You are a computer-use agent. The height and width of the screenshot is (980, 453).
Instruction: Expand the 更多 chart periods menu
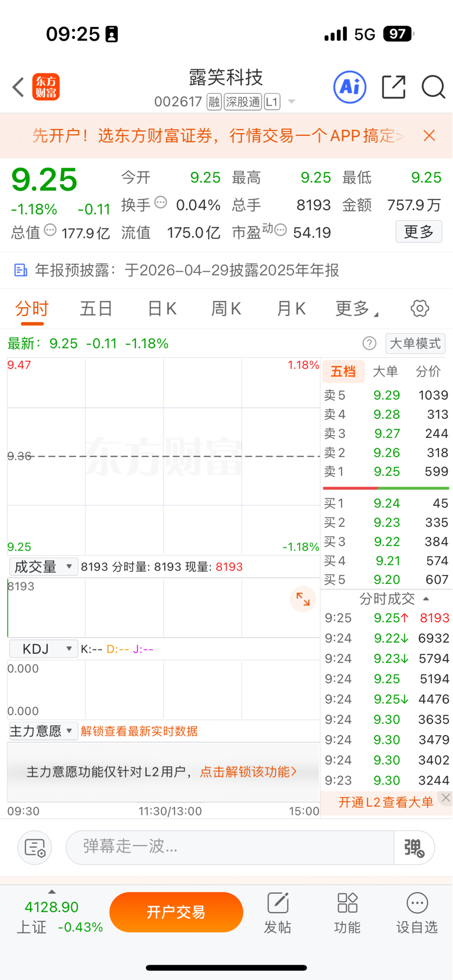356,308
